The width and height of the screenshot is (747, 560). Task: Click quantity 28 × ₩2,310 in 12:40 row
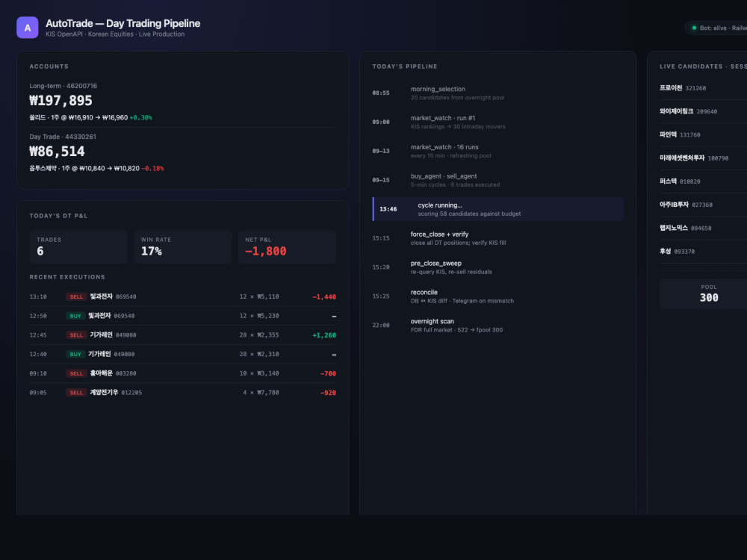tap(259, 354)
